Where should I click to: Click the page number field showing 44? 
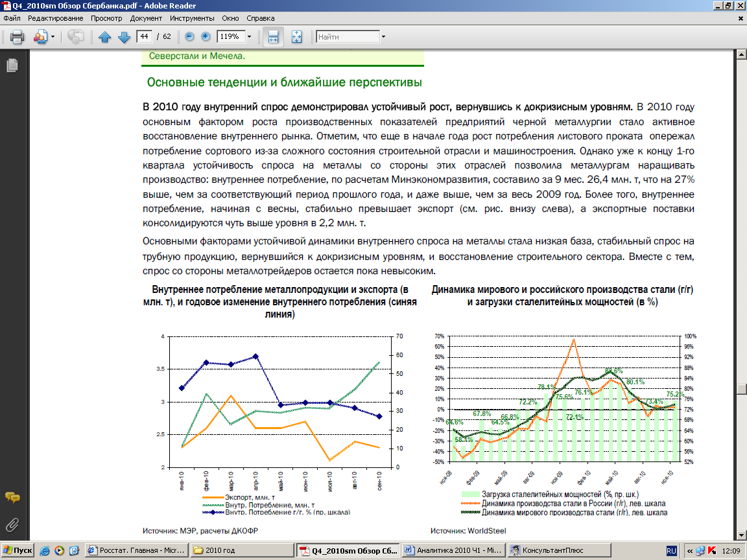pos(145,37)
